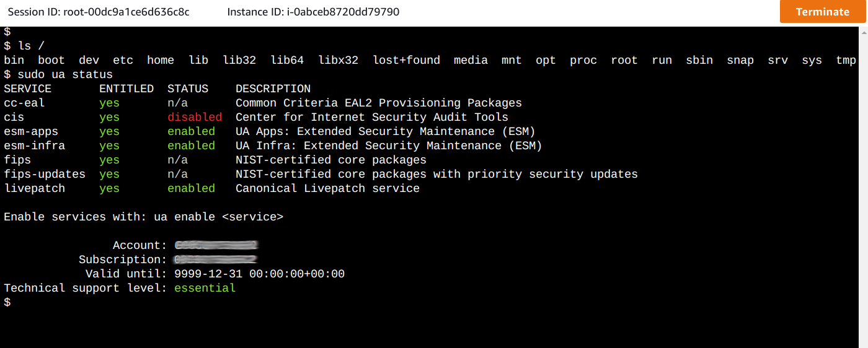Click the 'ls /' command line

click(24, 46)
